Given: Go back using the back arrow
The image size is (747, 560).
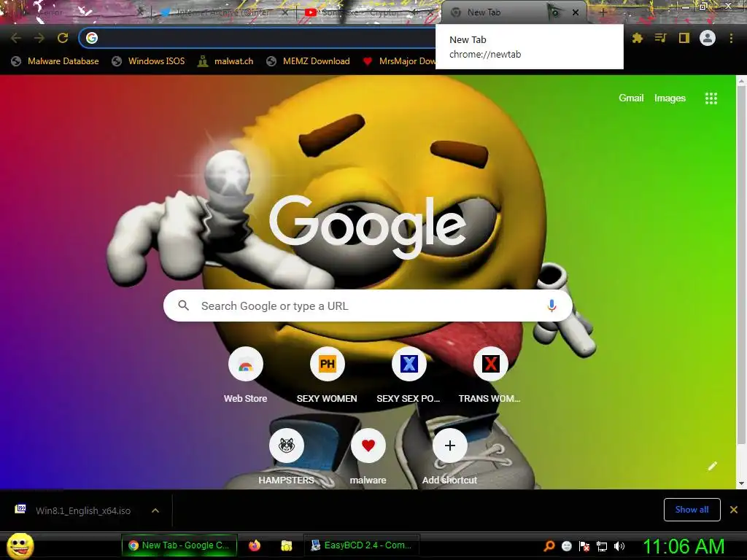Looking at the screenshot, I should point(16,38).
